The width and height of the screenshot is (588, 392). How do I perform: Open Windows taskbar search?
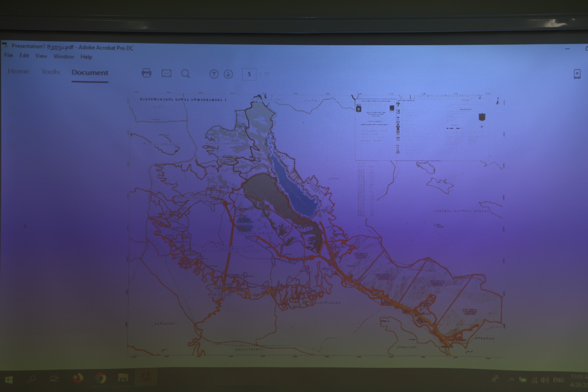(x=32, y=379)
